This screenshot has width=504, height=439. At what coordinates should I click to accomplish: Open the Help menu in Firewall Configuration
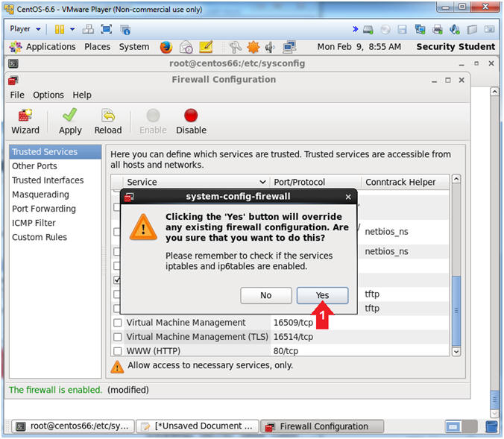[82, 95]
